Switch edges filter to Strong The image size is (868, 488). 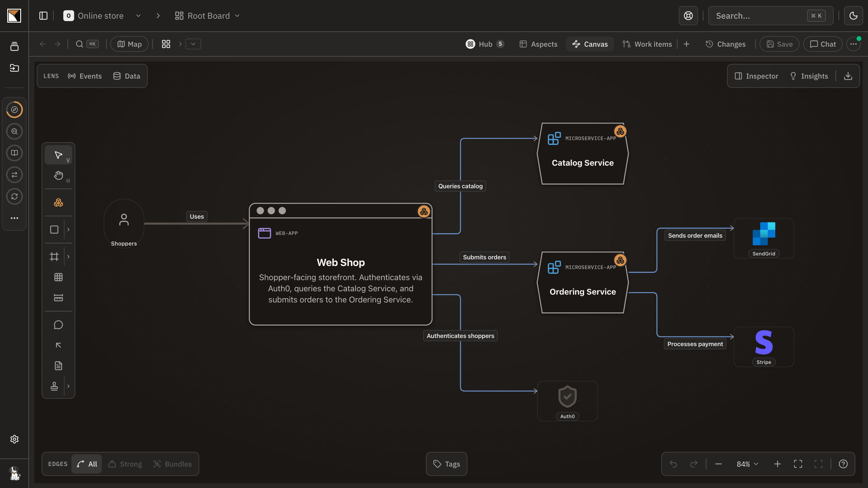[x=125, y=464]
